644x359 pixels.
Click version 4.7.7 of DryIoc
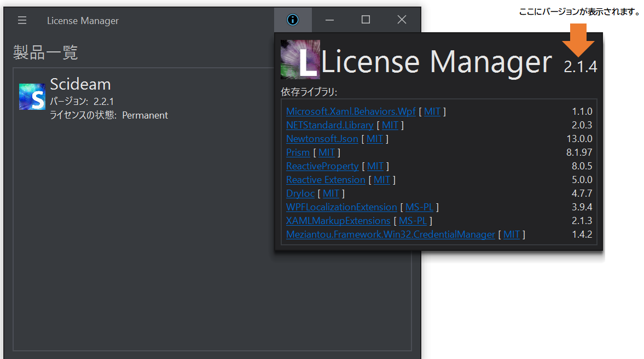click(x=582, y=193)
